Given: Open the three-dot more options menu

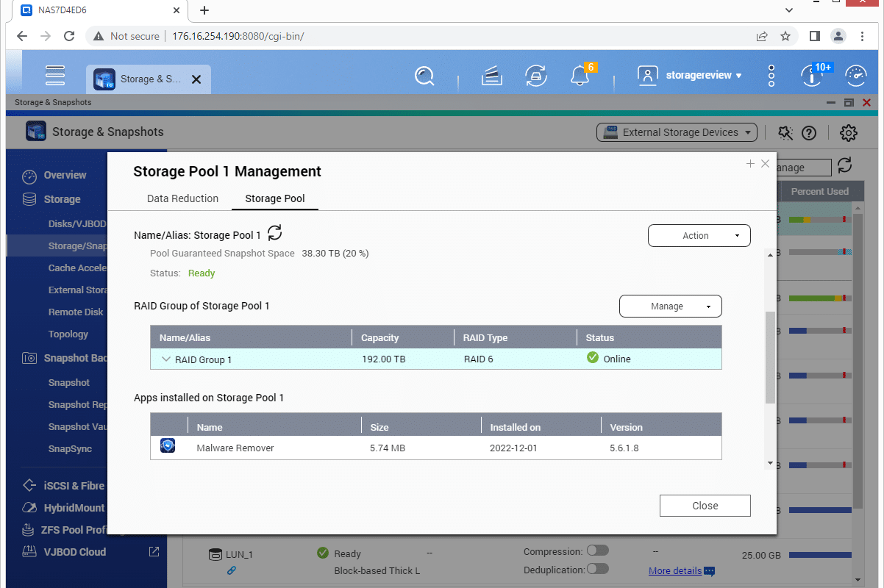Looking at the screenshot, I should tap(771, 76).
